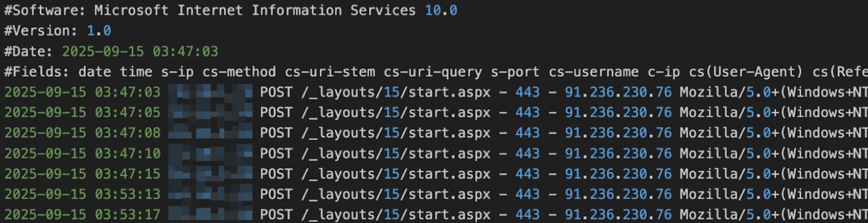Image resolution: width=868 pixels, height=223 pixels.
Task: Click the #Date header line timestamp
Action: (x=140, y=51)
